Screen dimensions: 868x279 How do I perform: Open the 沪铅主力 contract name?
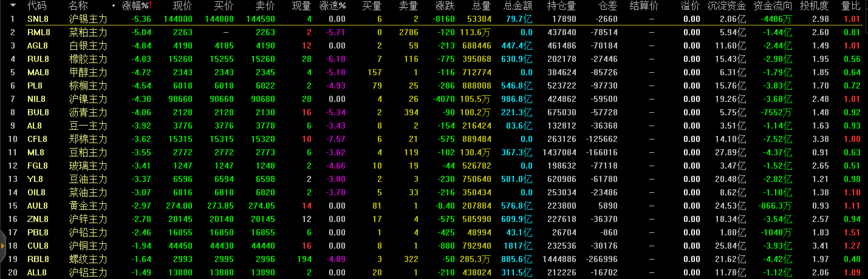click(88, 233)
